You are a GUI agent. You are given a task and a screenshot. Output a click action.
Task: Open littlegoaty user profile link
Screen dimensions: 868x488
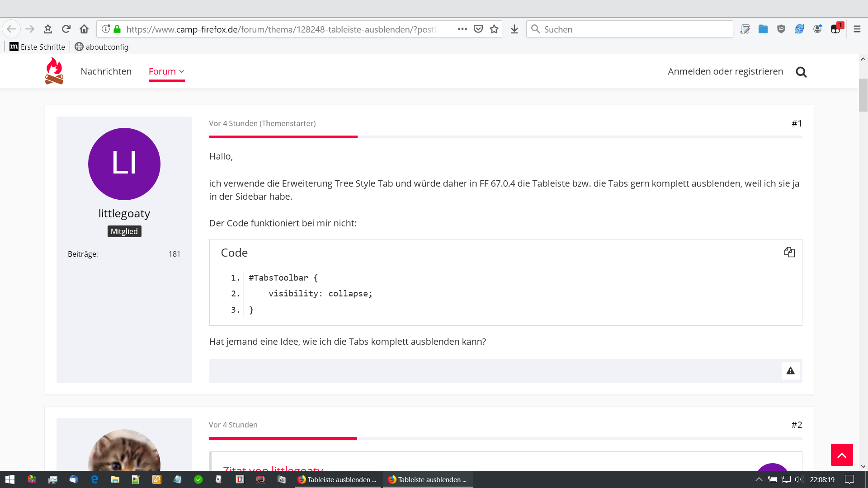(x=124, y=213)
